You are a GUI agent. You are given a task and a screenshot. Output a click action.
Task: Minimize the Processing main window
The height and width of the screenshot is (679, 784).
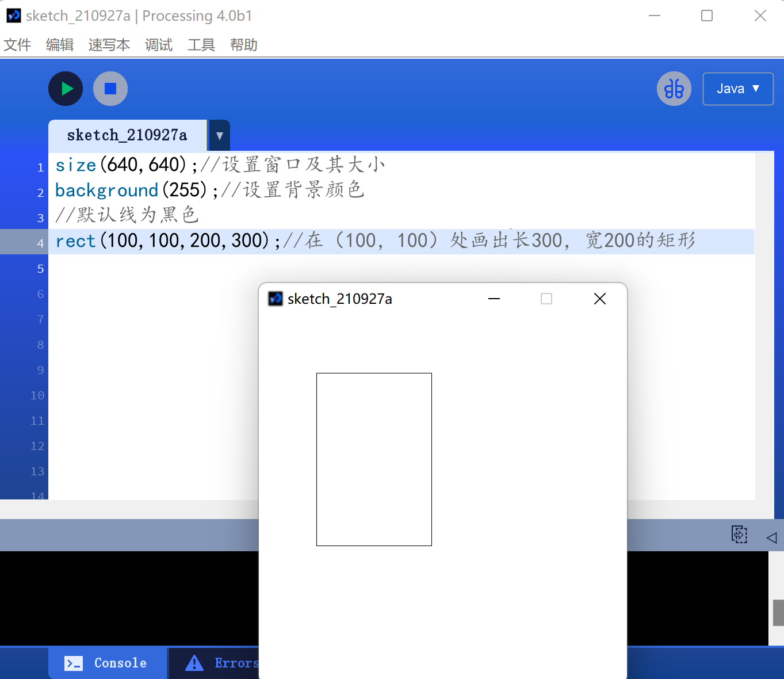(x=655, y=16)
